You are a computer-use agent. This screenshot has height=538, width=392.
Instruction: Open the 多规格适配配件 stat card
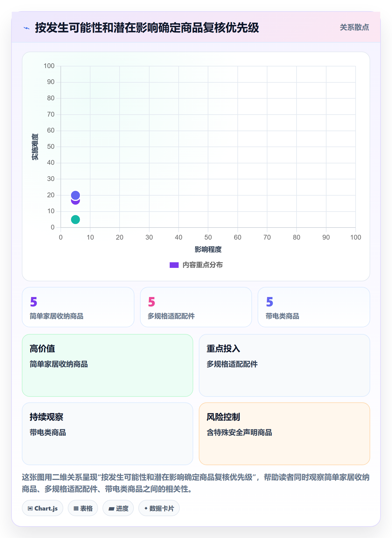coord(196,307)
